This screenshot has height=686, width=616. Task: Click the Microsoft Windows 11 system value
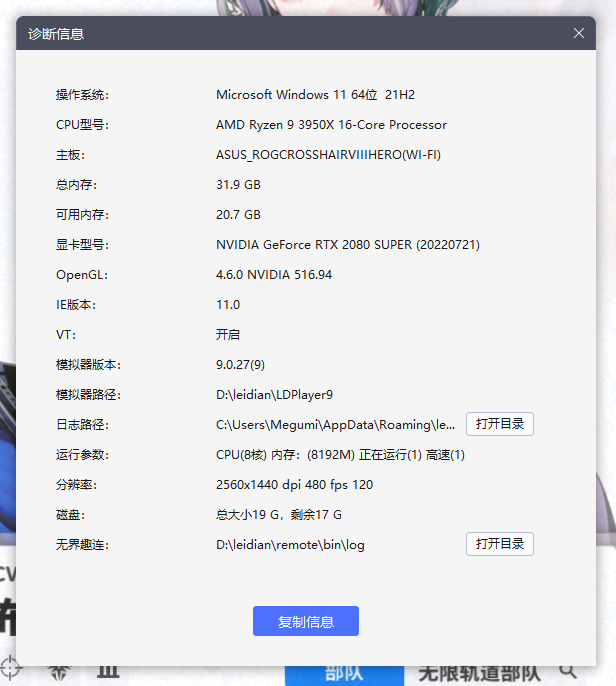315,95
